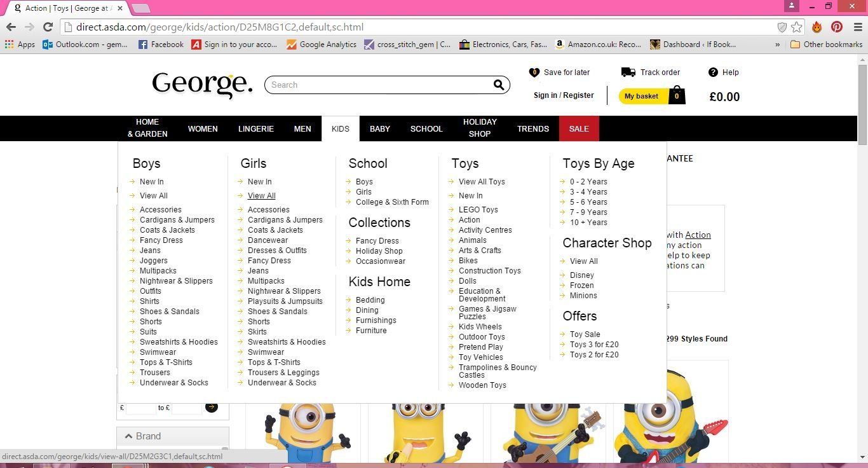Viewport: 868px width, 468px height.
Task: Open a new browser tab
Action: click(x=141, y=8)
